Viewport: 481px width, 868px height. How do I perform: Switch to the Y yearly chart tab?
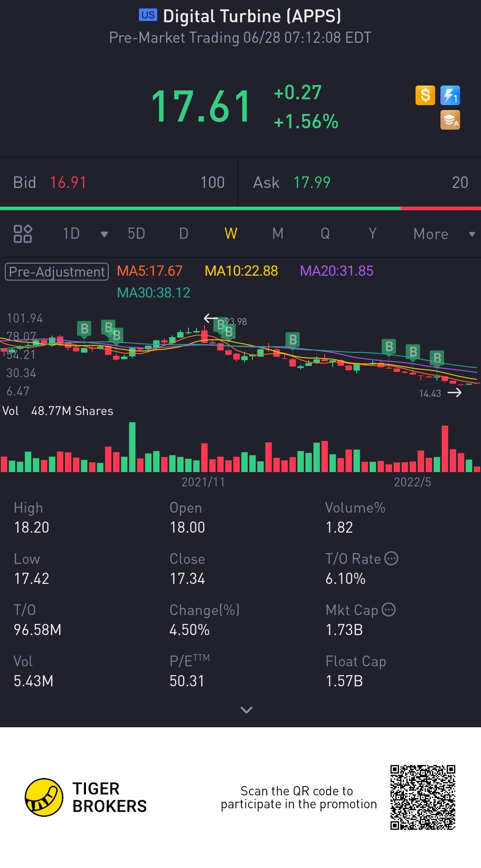372,233
